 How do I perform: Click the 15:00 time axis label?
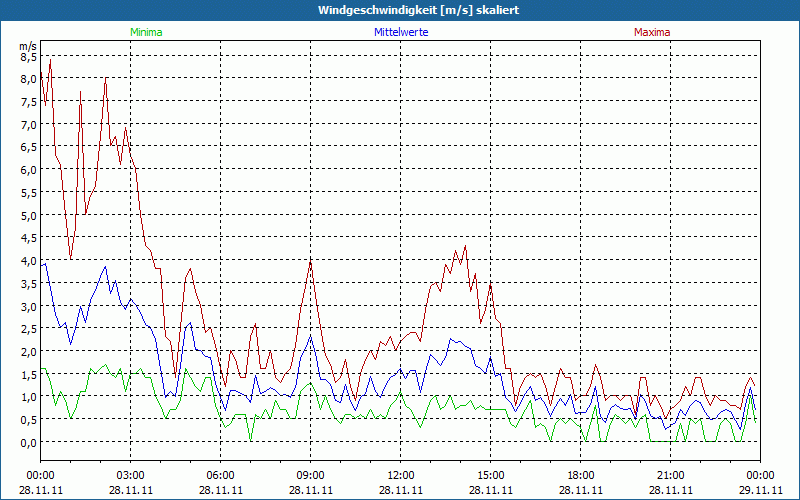[x=490, y=476]
